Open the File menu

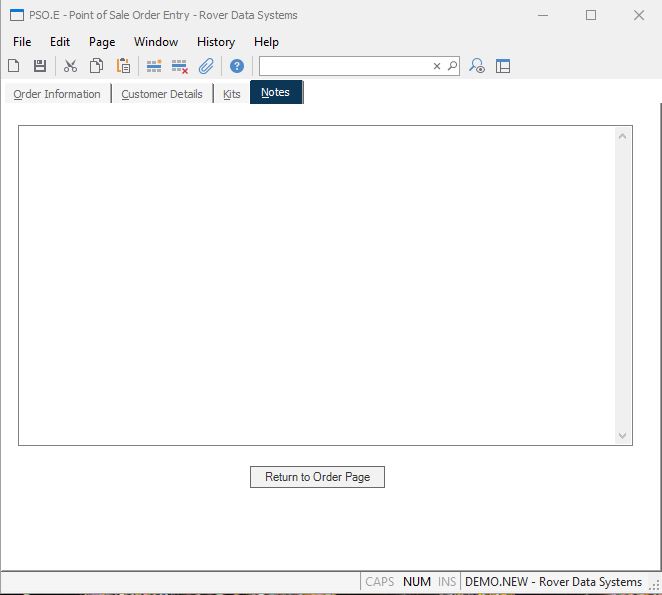tap(22, 42)
